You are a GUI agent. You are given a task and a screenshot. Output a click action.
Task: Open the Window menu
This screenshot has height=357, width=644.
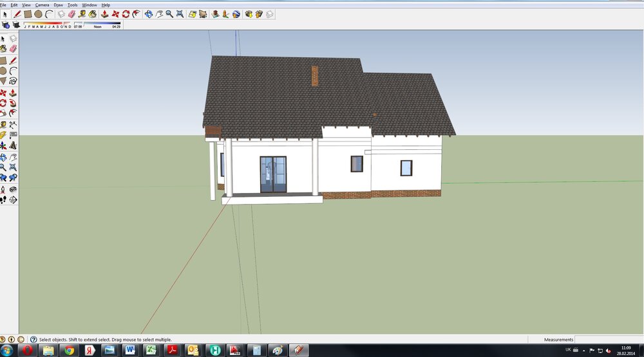89,5
